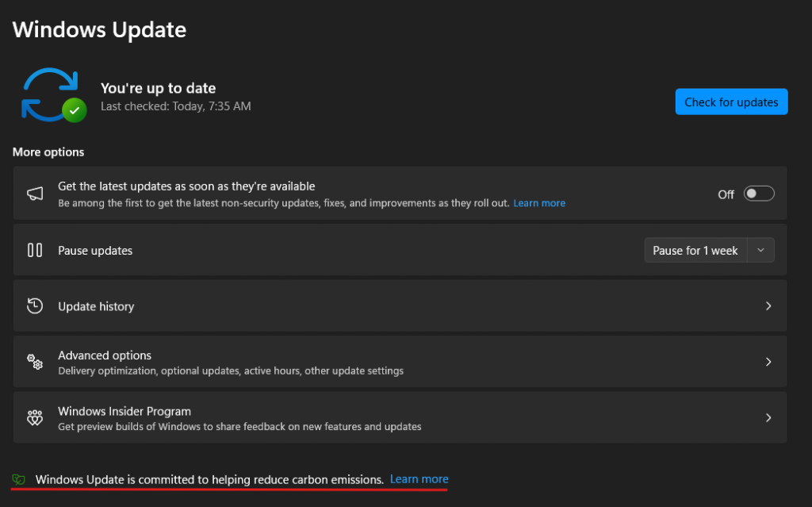Click the Windows Insider Program hearts icon

[x=35, y=418]
